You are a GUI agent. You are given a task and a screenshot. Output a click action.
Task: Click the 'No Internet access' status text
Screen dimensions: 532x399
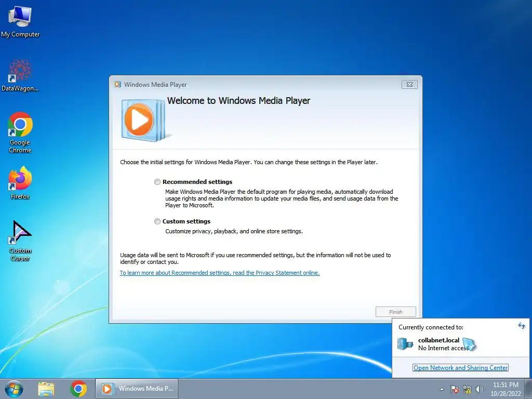[x=443, y=348]
